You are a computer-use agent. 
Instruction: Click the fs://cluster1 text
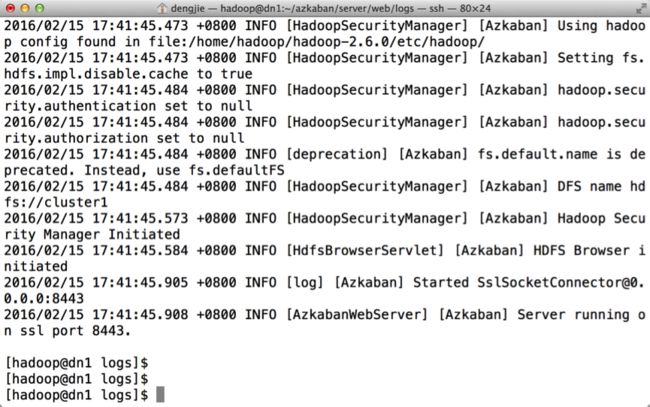click(56, 202)
